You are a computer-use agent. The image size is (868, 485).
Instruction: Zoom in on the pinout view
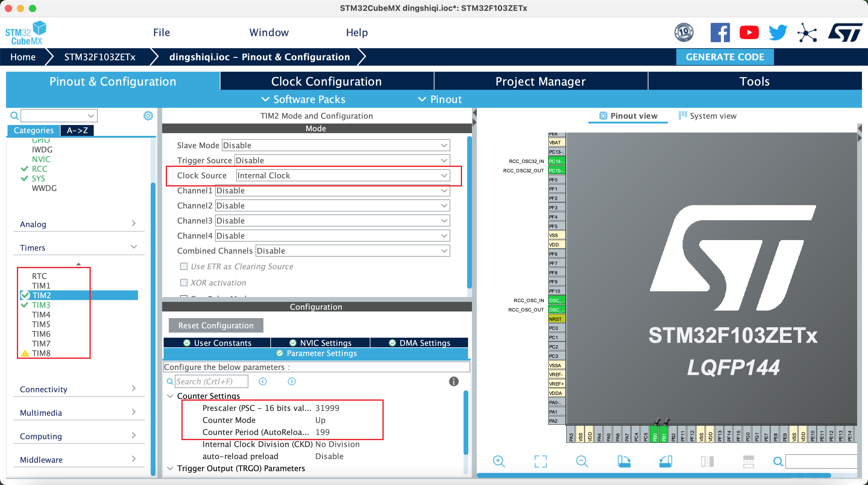(x=499, y=461)
